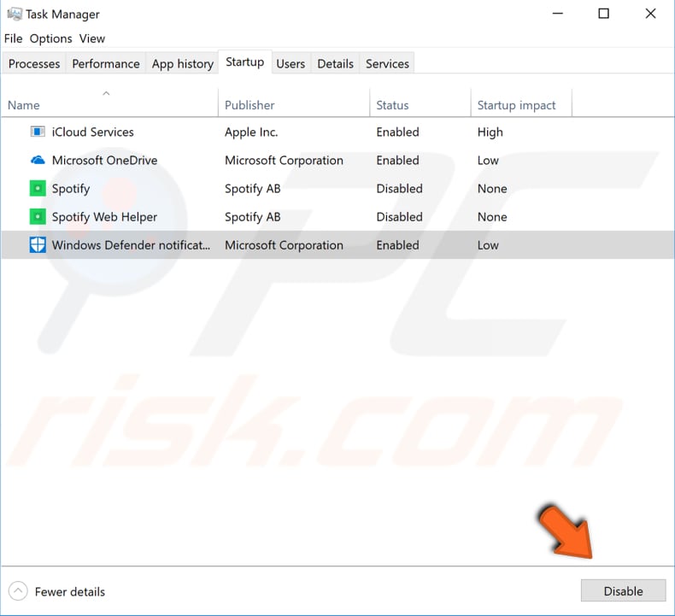Switch to the Processes tab

point(34,64)
